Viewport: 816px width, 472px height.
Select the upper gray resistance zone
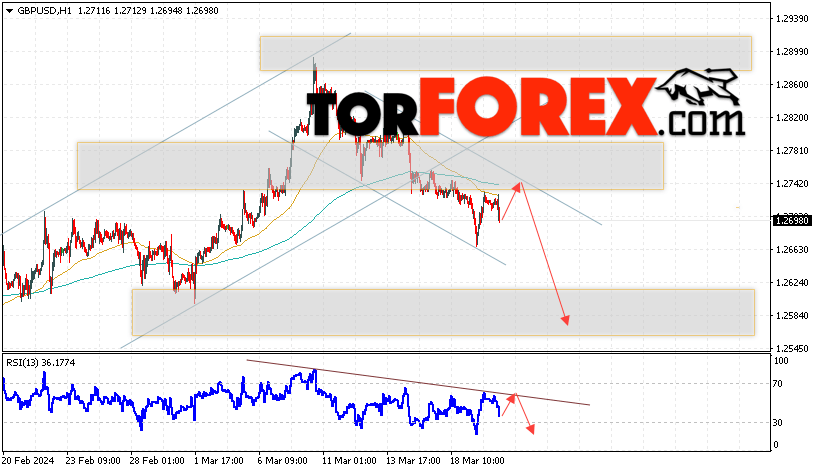click(x=506, y=53)
